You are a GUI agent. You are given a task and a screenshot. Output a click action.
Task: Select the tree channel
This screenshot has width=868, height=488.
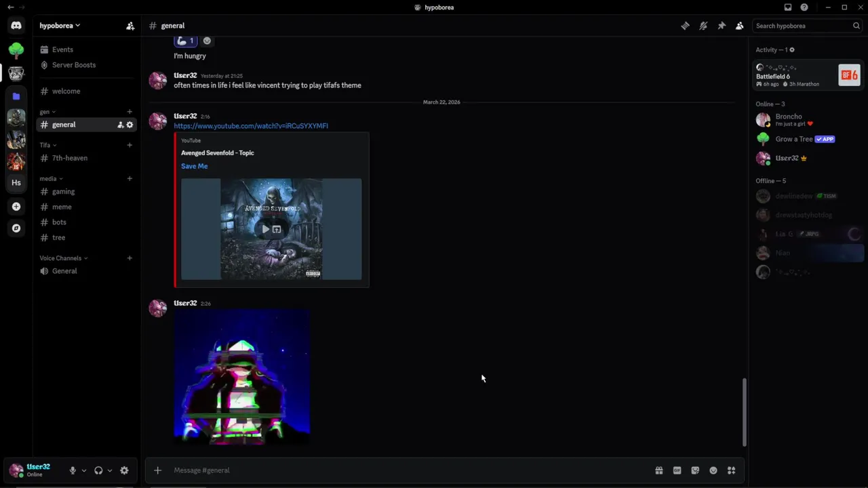[x=86, y=238]
